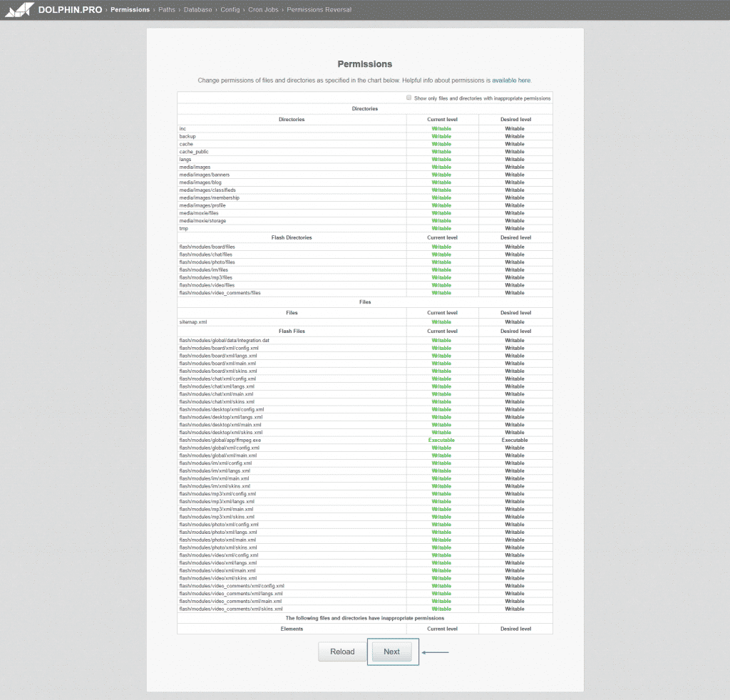This screenshot has height=700, width=730.
Task: Enable showing only inappropriate permissions checkbox
Action: (408, 98)
